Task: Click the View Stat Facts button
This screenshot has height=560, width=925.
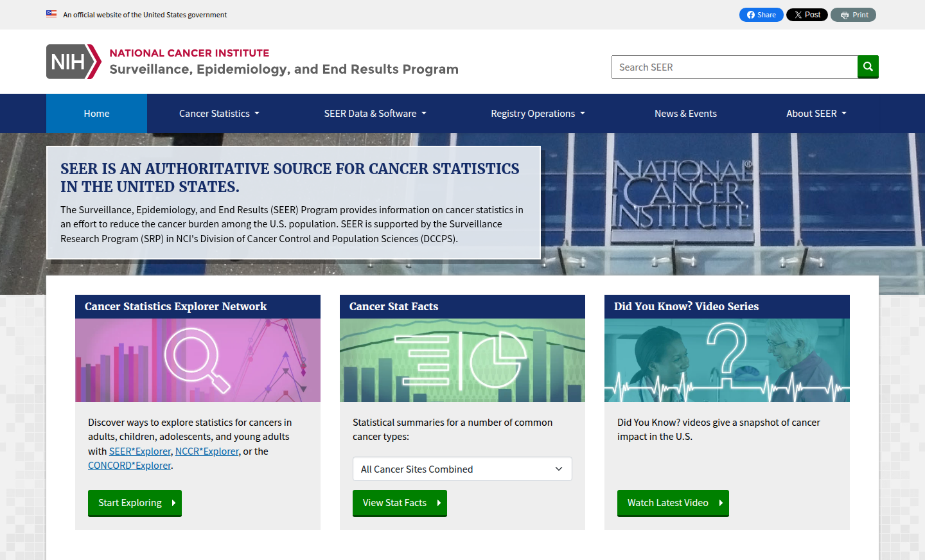Action: click(400, 503)
